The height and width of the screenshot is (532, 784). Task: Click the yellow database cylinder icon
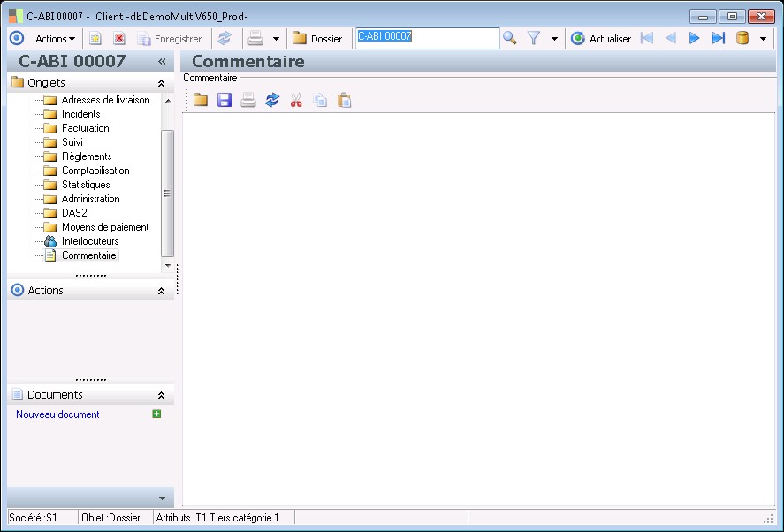[742, 38]
